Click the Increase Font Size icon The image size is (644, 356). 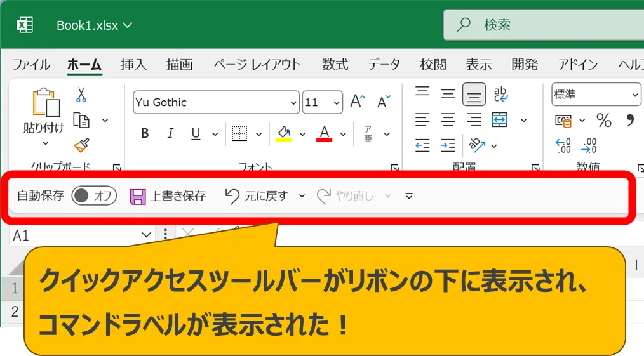coord(358,102)
